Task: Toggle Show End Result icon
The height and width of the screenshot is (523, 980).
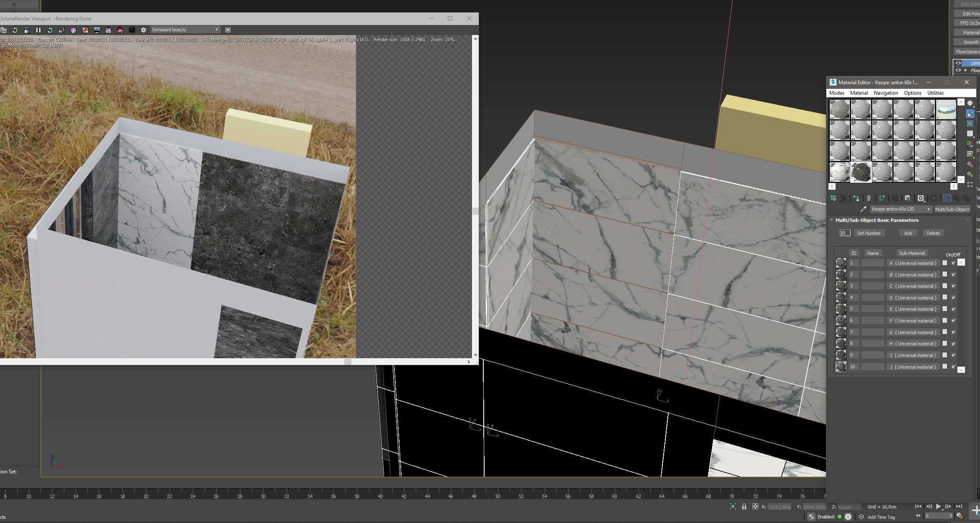Action: coord(947,198)
